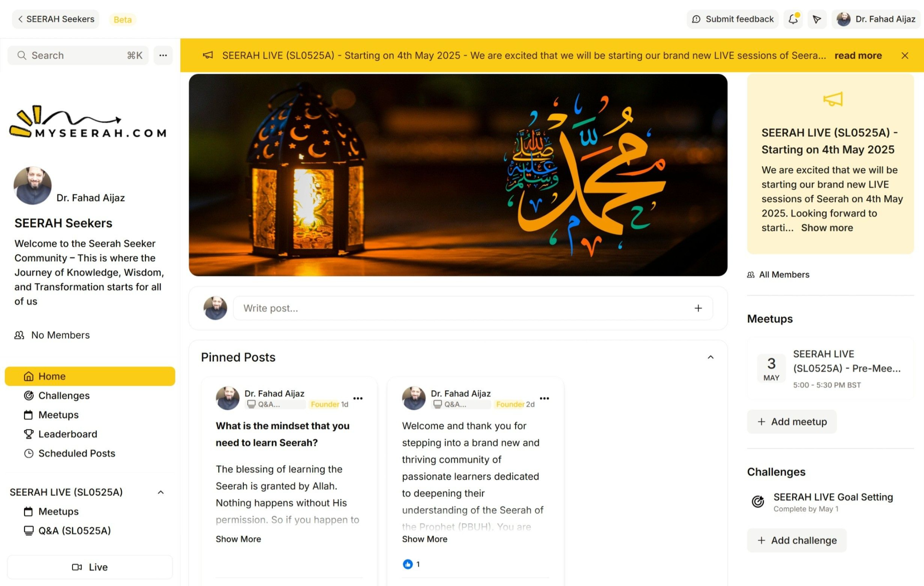Collapse the SEERAH LIVE (SL0525A) sidebar group
924x586 pixels.
coord(161,492)
